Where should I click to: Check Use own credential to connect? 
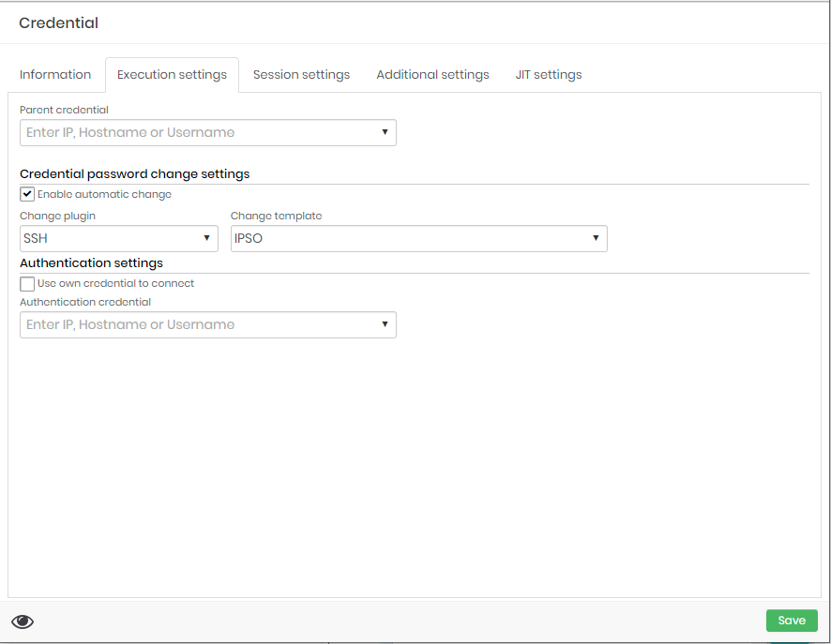tap(27, 283)
